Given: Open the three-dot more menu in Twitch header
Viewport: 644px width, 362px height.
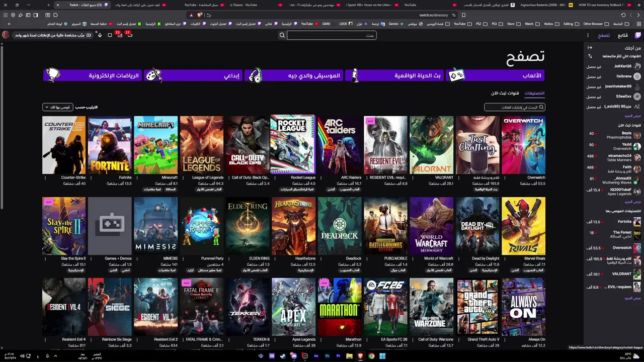Looking at the screenshot, I should 588,35.
